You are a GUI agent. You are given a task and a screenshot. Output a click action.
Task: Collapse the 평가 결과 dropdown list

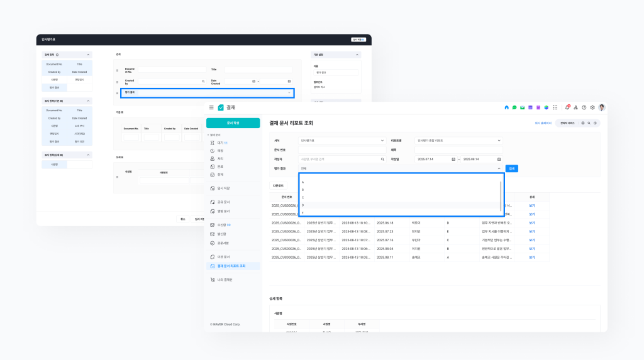coord(499,168)
